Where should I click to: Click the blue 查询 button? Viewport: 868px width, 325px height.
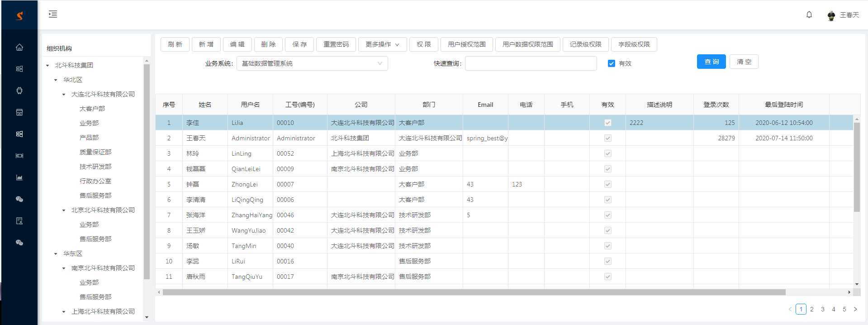[711, 62]
